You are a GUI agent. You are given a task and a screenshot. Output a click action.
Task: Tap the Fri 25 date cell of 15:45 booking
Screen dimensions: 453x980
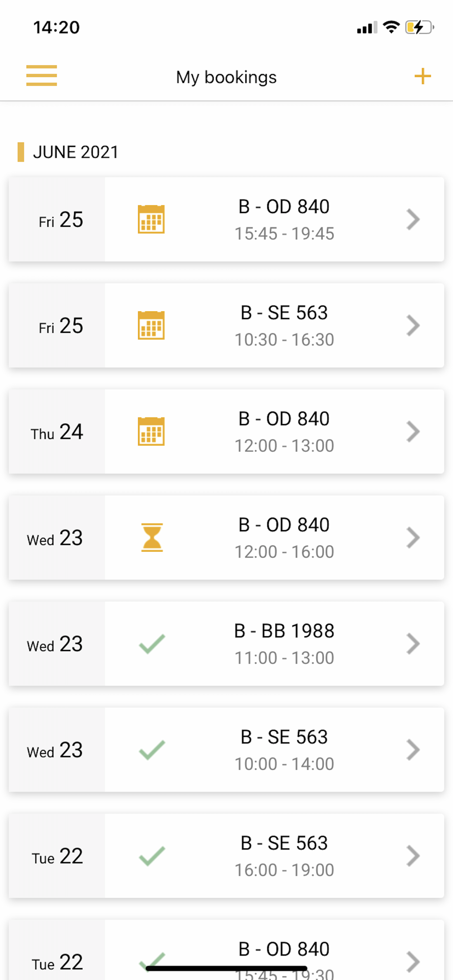click(57, 219)
